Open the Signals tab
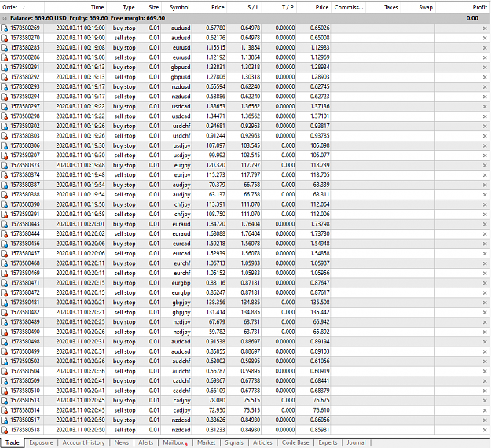491x448 pixels. (x=234, y=442)
